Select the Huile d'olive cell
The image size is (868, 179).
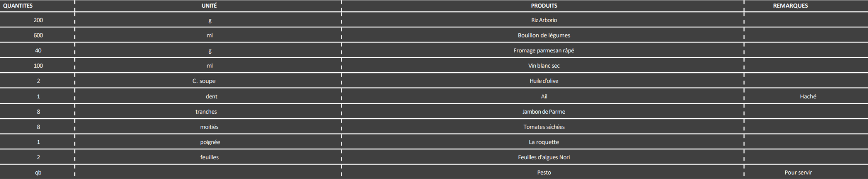point(544,81)
